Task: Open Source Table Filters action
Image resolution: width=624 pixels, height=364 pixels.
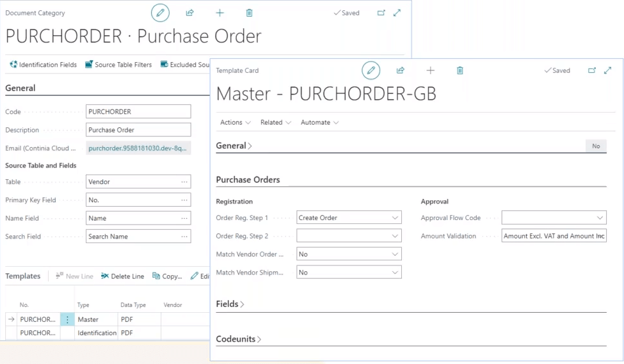Action: (118, 65)
